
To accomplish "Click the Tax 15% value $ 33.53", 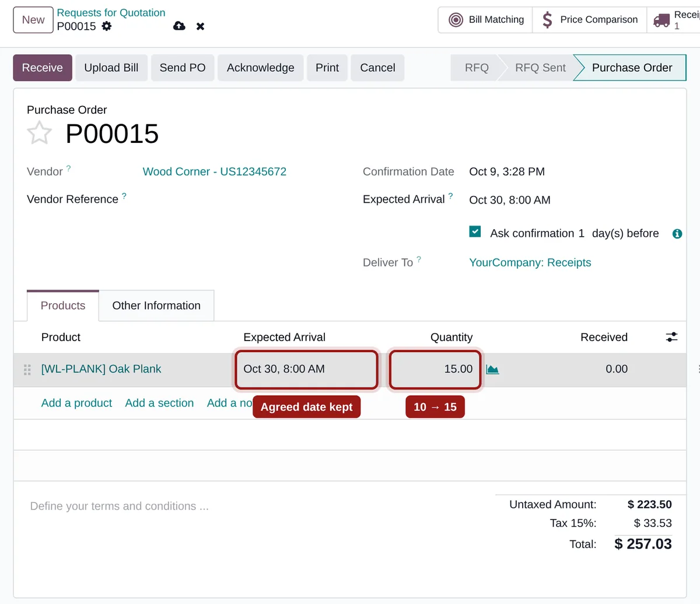I will (653, 523).
